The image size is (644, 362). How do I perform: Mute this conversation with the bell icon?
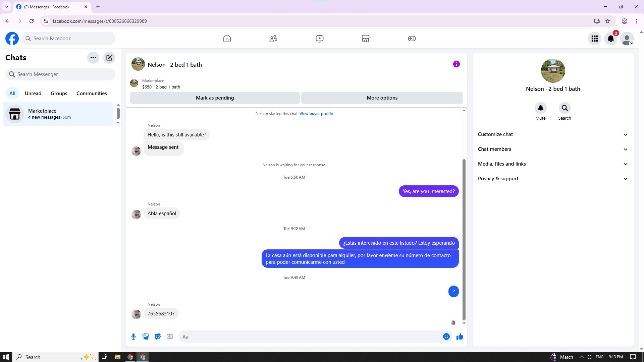pos(540,108)
